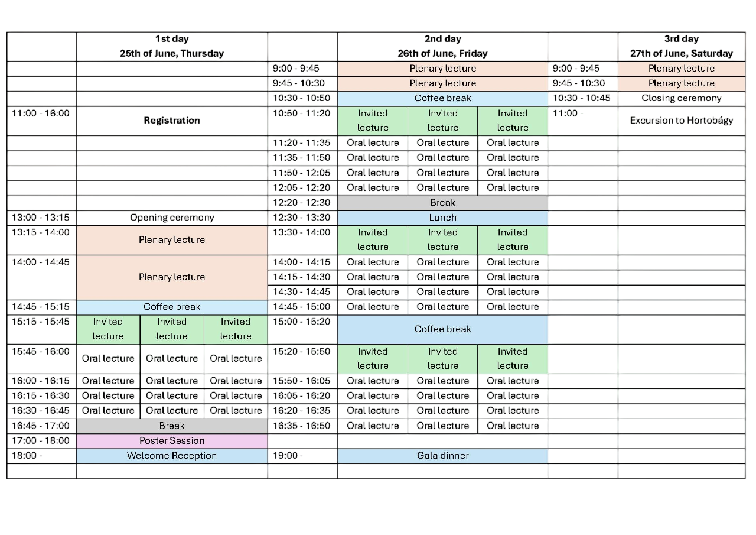Screen dimensions: 756x535
Task: Select the 16:35 - 16:50 time cell
Action: point(302,426)
